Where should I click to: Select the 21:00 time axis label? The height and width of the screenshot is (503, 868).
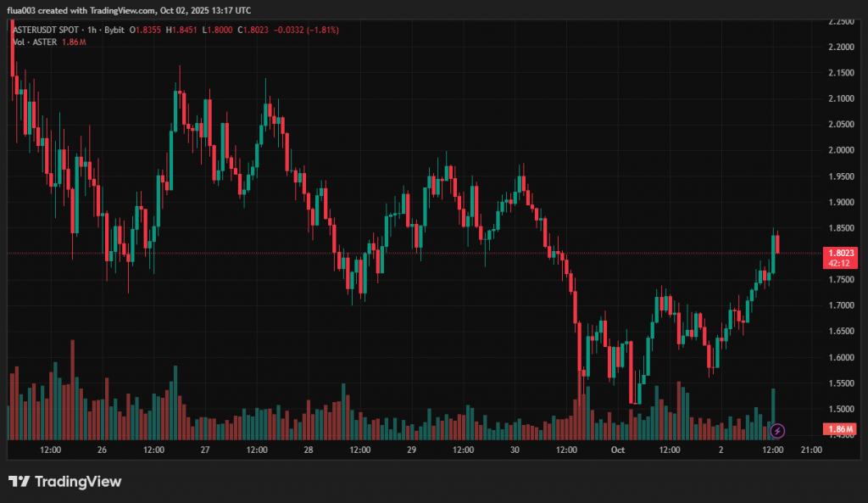[811, 450]
